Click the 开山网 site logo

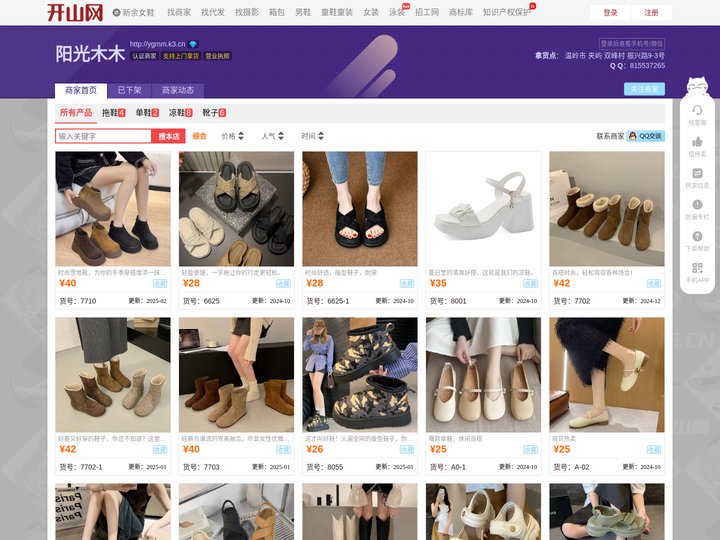point(75,12)
